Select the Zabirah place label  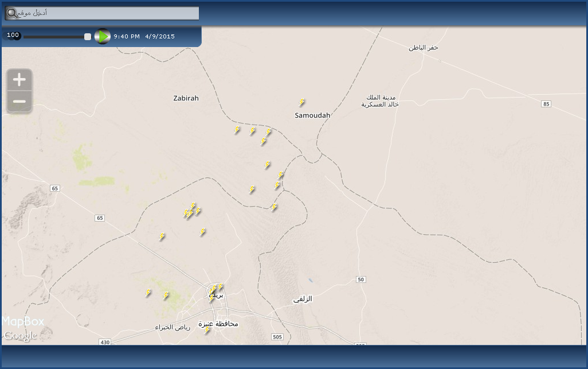pos(186,98)
